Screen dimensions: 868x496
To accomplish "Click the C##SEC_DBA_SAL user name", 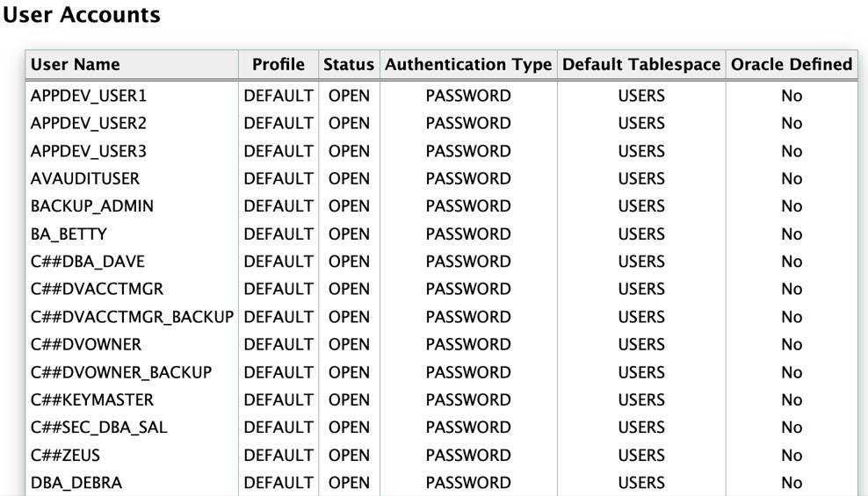I will pyautogui.click(x=98, y=428).
